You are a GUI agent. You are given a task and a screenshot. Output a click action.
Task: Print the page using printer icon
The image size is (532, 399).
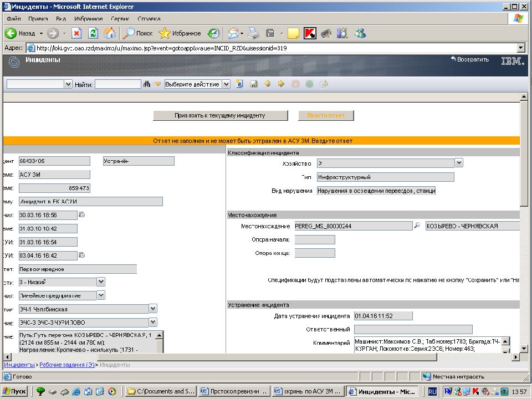coord(253,33)
